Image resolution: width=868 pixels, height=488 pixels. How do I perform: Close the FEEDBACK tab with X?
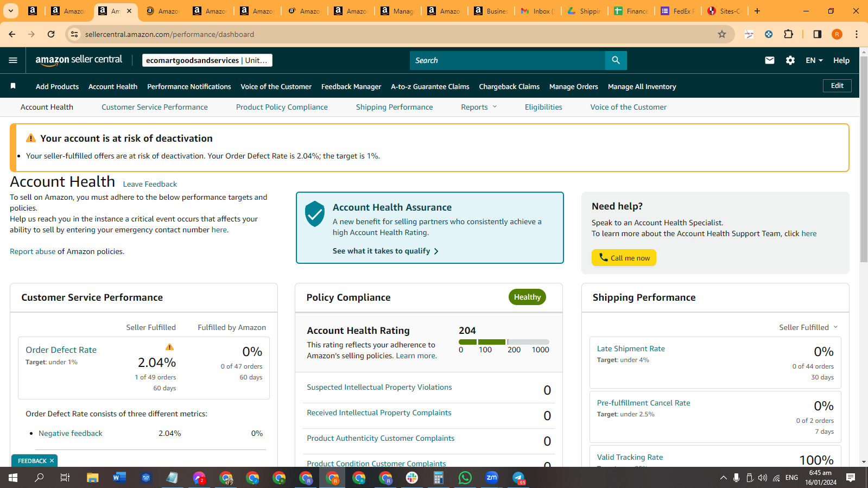coord(52,461)
